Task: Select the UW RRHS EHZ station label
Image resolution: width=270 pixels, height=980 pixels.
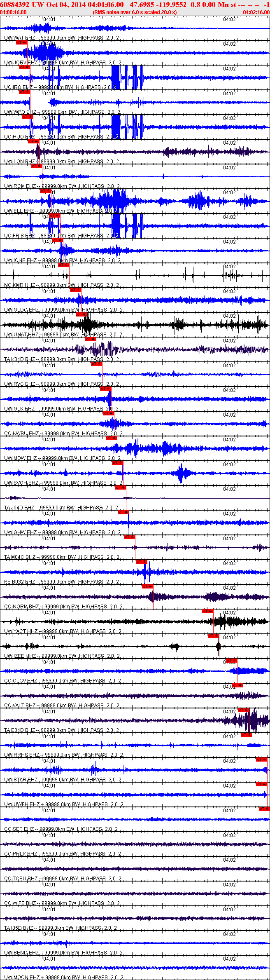Action: point(63,755)
